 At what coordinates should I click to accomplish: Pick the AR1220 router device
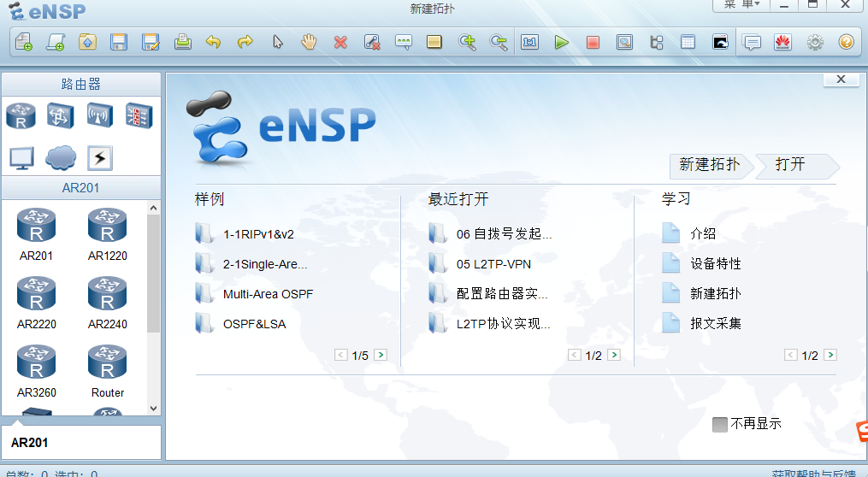click(x=108, y=234)
